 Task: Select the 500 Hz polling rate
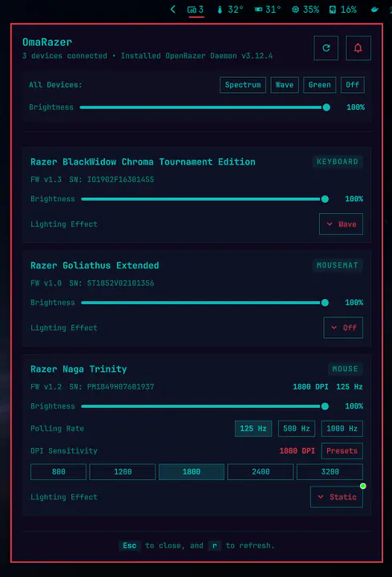click(297, 428)
